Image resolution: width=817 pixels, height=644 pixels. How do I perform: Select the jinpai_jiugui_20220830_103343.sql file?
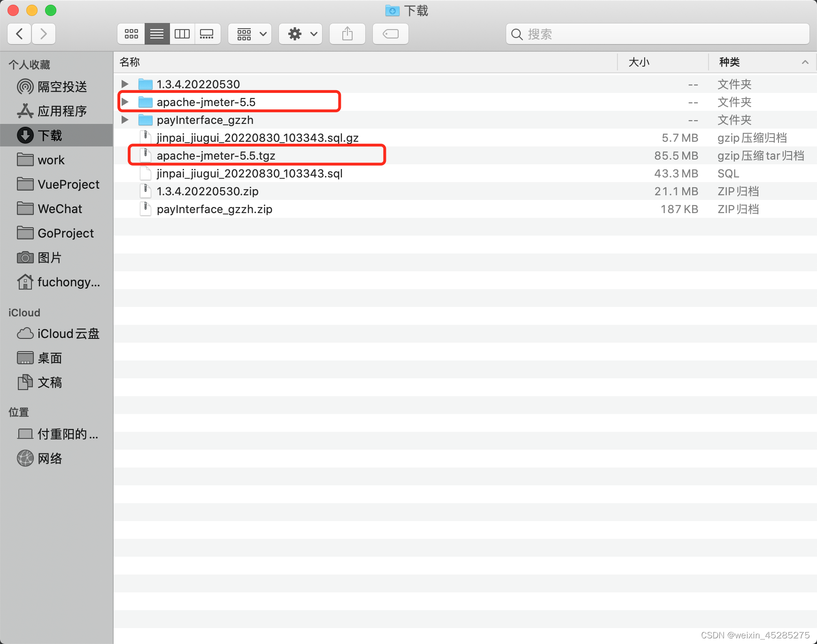465,173
